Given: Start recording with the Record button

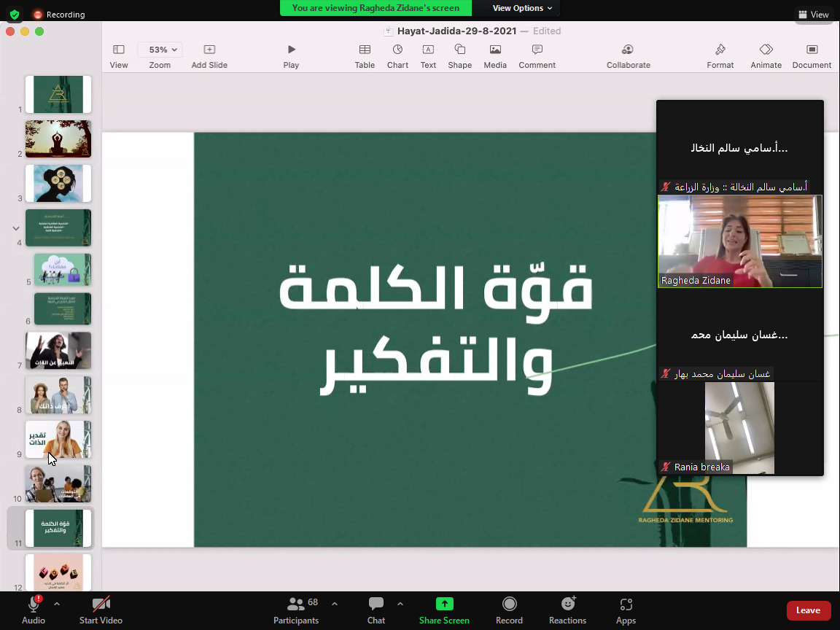Looking at the screenshot, I should coord(509,604).
